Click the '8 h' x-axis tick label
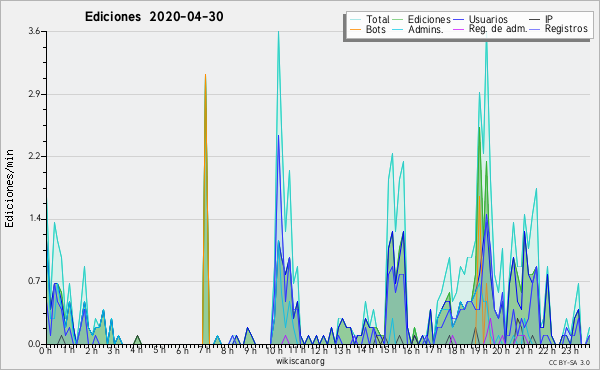600x370 pixels. click(x=227, y=351)
